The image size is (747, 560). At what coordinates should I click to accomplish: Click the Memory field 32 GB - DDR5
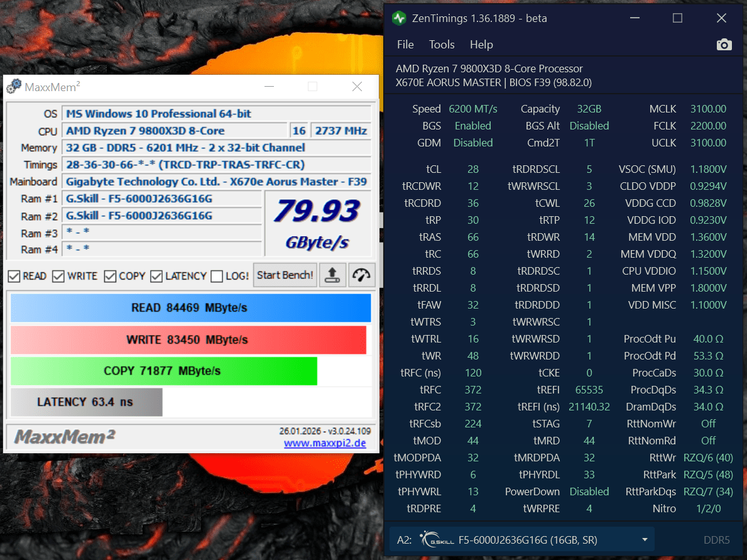coord(216,148)
